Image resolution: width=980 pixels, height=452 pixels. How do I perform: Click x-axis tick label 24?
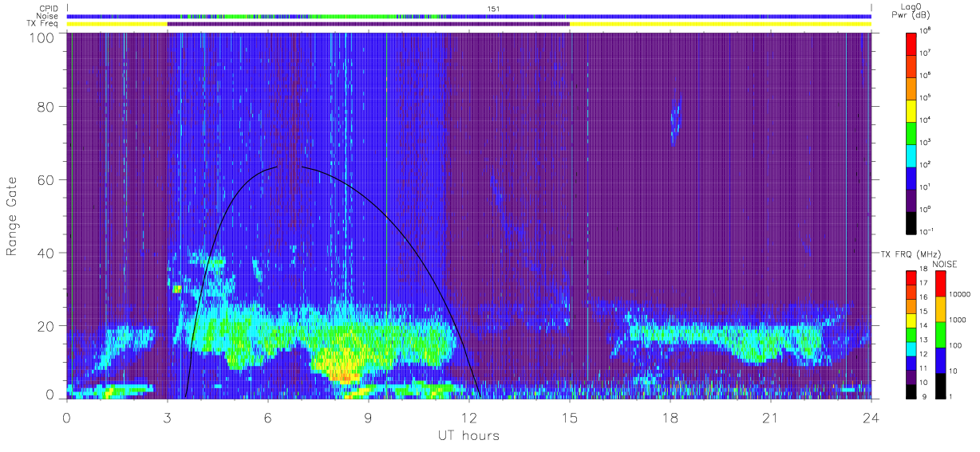click(871, 417)
